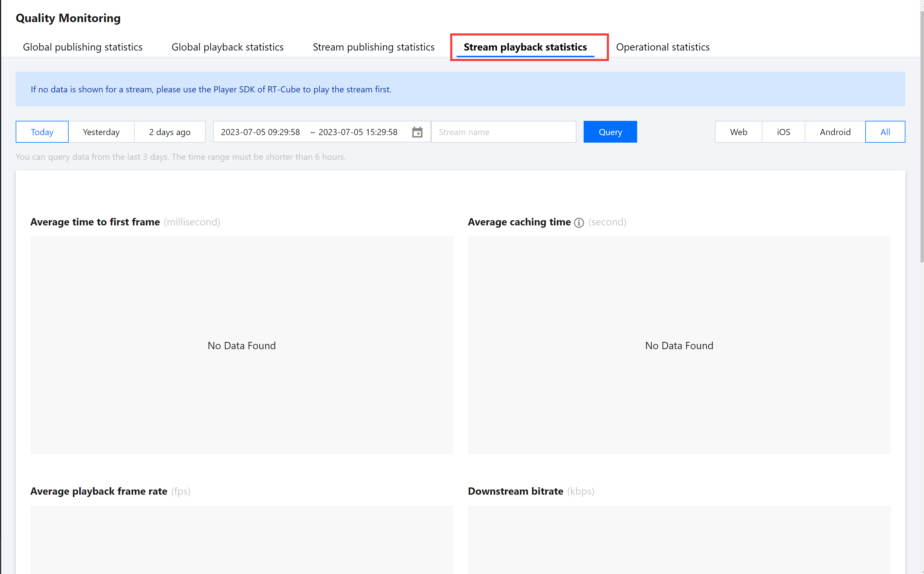Click the Stream name input field
Viewport: 924px width, 574px height.
pos(503,132)
